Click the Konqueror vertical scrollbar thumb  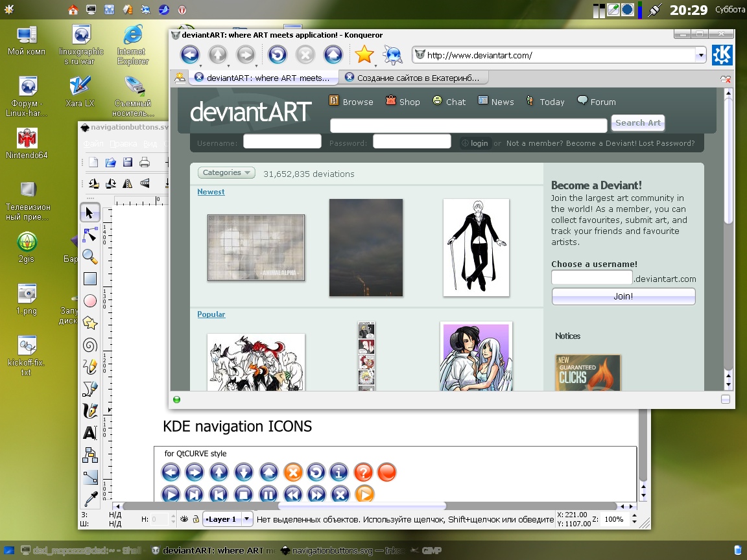click(x=728, y=161)
